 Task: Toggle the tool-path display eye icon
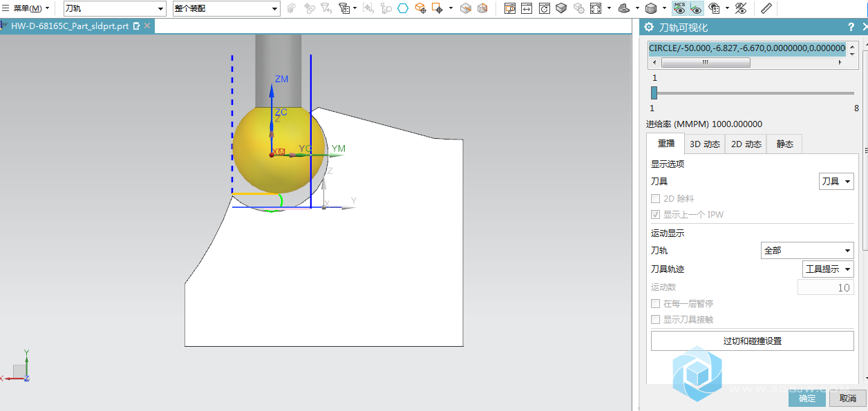[x=697, y=8]
